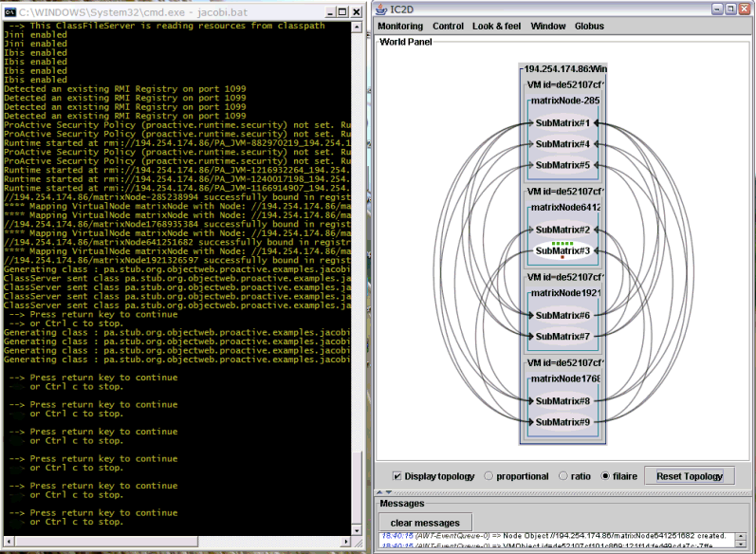Select the SubMatrix#3 active object

click(562, 250)
